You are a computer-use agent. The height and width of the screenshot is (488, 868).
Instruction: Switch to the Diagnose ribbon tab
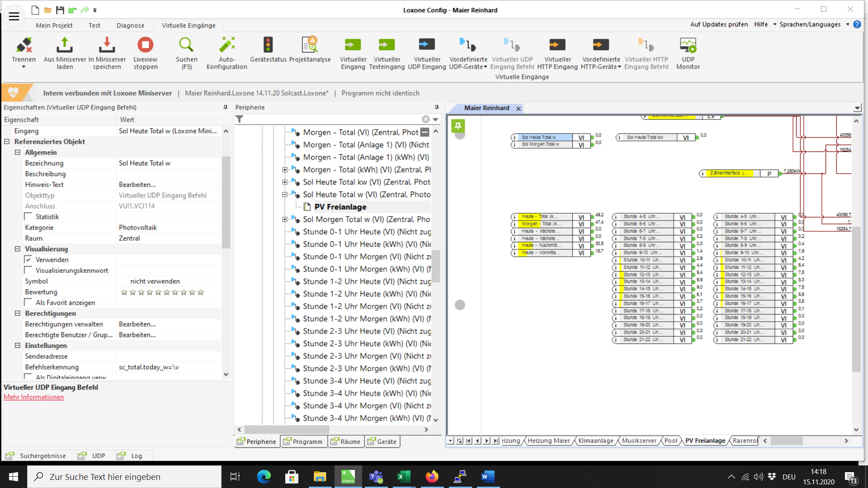(x=130, y=25)
